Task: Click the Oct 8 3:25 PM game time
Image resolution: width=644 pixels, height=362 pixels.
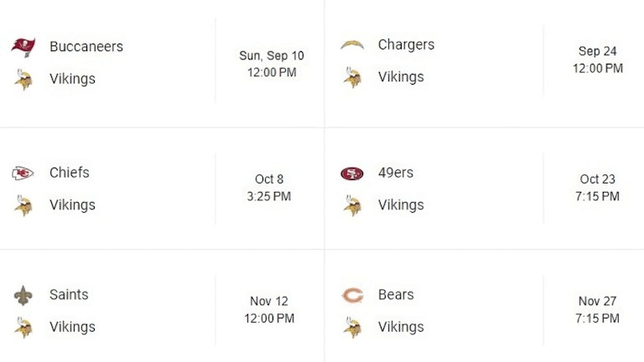Action: point(269,188)
